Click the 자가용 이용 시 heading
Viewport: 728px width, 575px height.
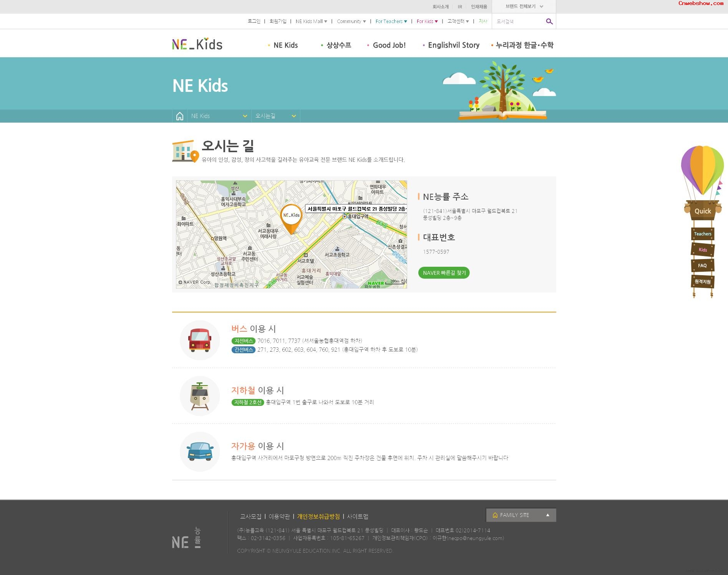coord(257,446)
